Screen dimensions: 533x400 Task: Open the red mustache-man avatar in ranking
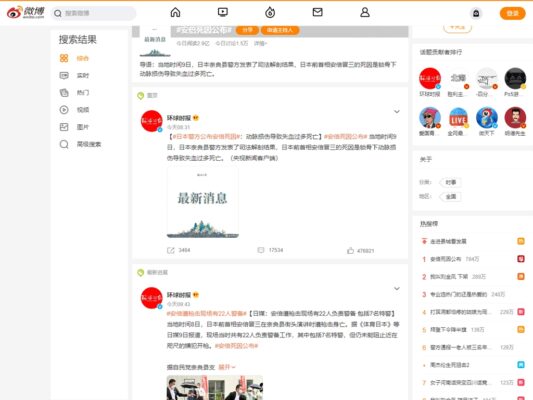[515, 118]
